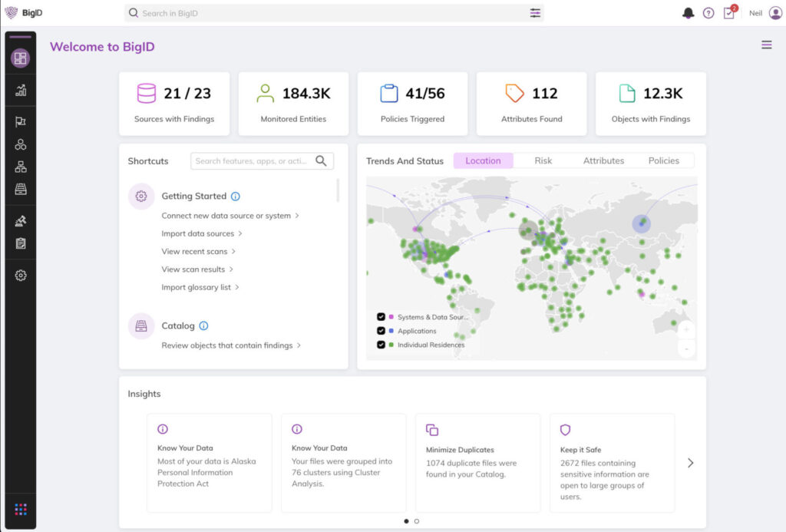Click the Search in BigID field

click(334, 13)
